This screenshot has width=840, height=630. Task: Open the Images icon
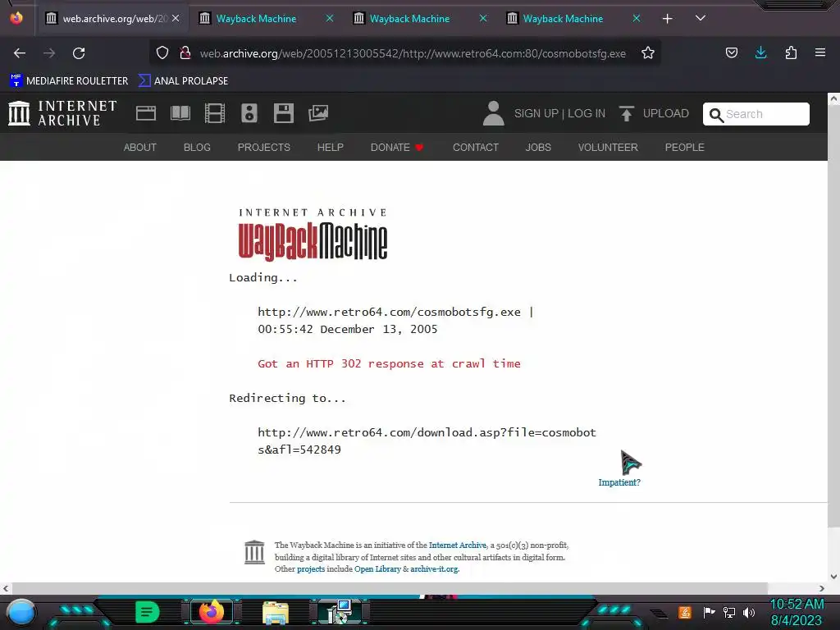318,113
